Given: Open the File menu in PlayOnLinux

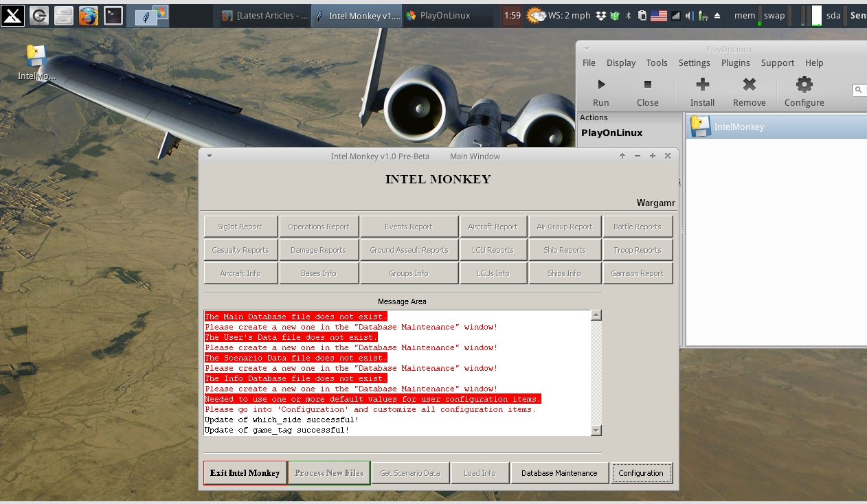Looking at the screenshot, I should click(x=589, y=62).
